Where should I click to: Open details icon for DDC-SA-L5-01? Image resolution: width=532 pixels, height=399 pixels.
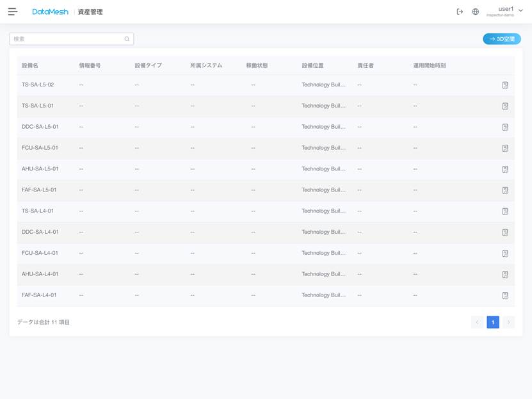pos(505,127)
